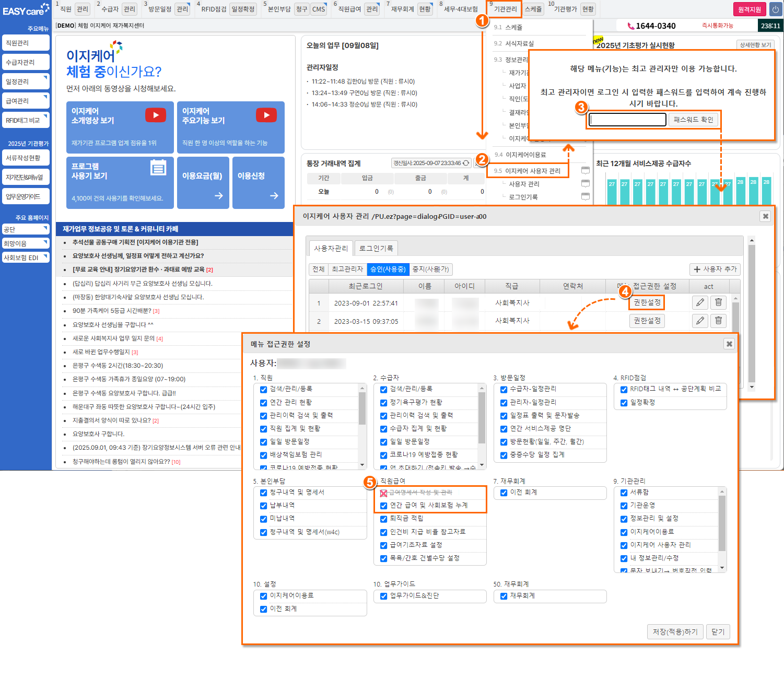This screenshot has width=784, height=679.
Task: Open the 세무·4대보험 top menu
Action: [461, 9]
